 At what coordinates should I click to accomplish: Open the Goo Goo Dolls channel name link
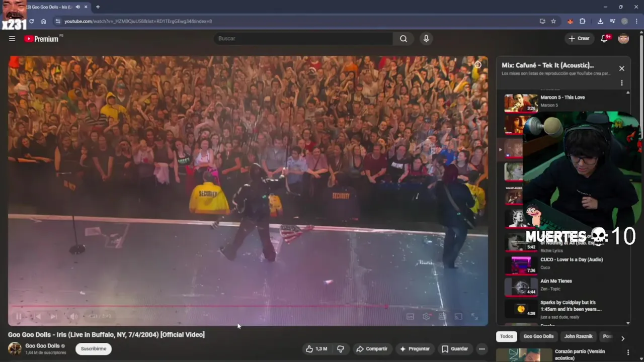point(42,346)
